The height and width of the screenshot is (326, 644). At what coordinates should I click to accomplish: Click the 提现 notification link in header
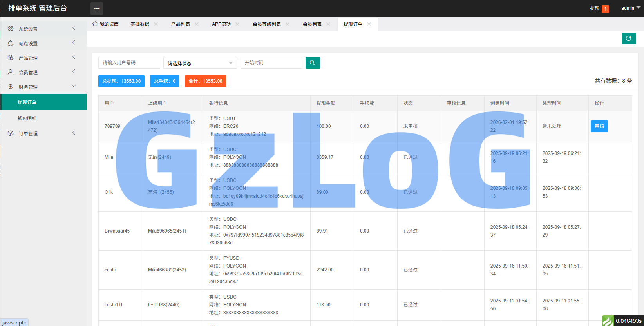tap(595, 8)
